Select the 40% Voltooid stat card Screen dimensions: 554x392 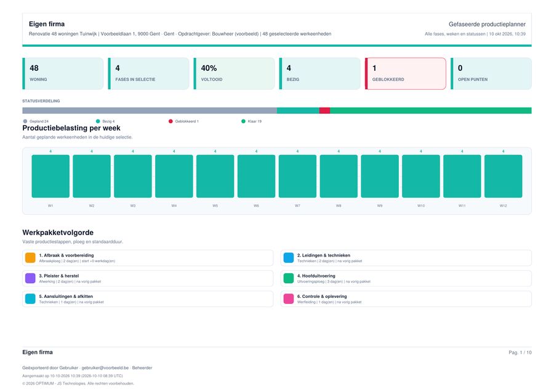(235, 73)
